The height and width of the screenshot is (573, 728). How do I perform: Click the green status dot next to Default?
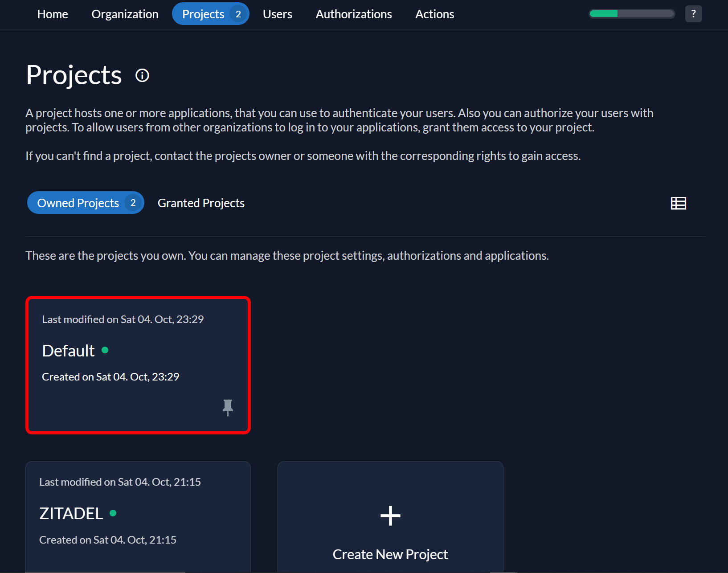[x=105, y=350]
